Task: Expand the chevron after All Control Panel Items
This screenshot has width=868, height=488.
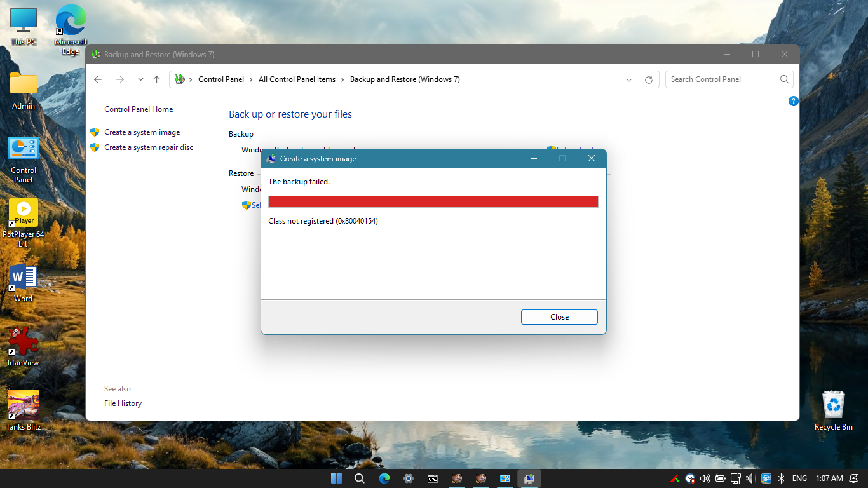Action: [x=342, y=79]
